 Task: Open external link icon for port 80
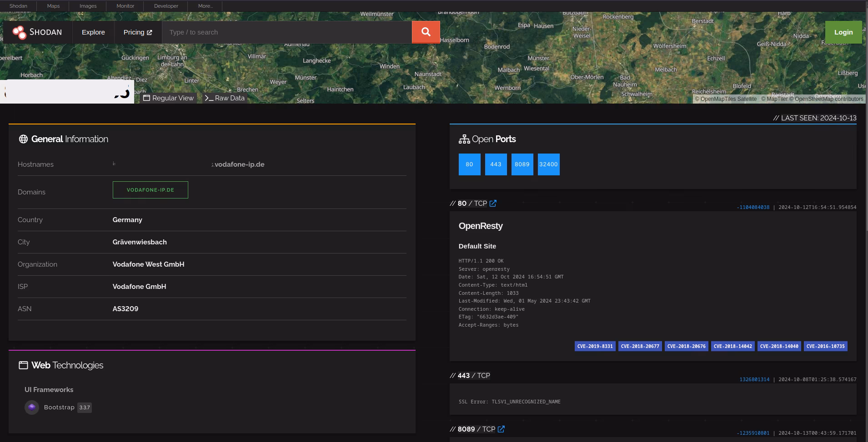coord(493,204)
